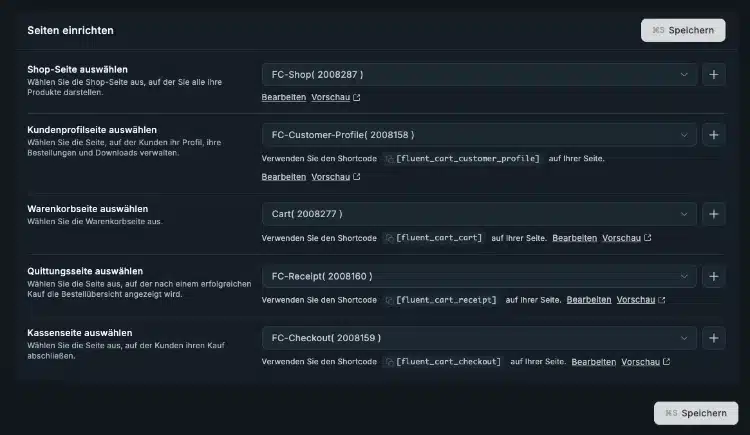Image resolution: width=750 pixels, height=435 pixels.
Task: Copy the fluent_cart_customer_profile shortcode
Action: [390, 159]
